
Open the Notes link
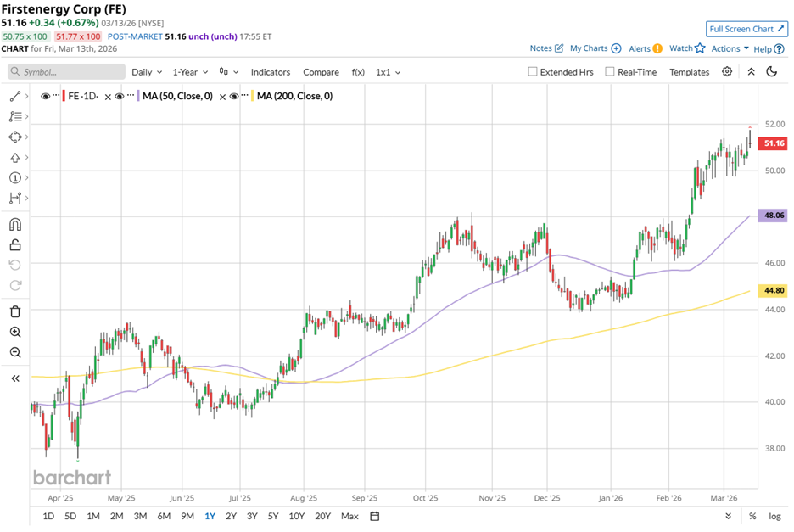point(546,48)
